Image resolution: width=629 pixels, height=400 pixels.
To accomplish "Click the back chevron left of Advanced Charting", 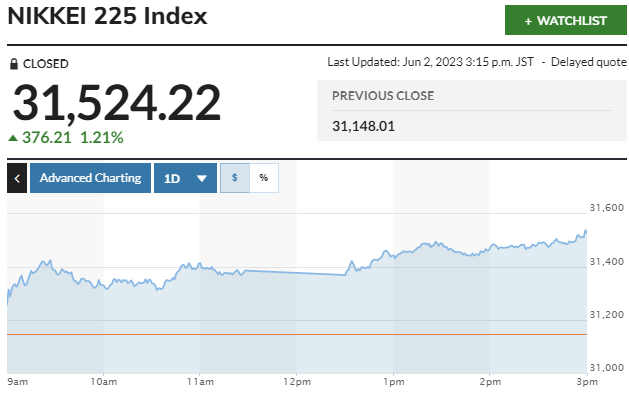I will 17,178.
